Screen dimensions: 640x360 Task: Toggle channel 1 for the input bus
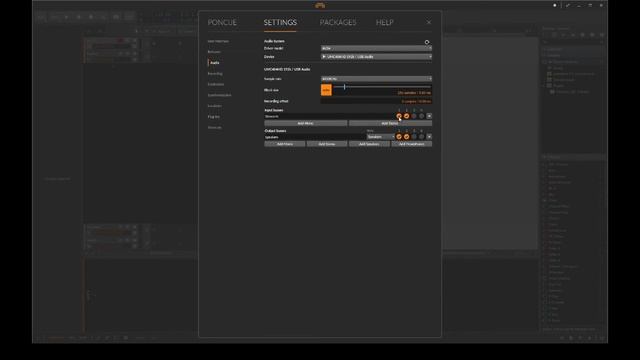coord(399,116)
